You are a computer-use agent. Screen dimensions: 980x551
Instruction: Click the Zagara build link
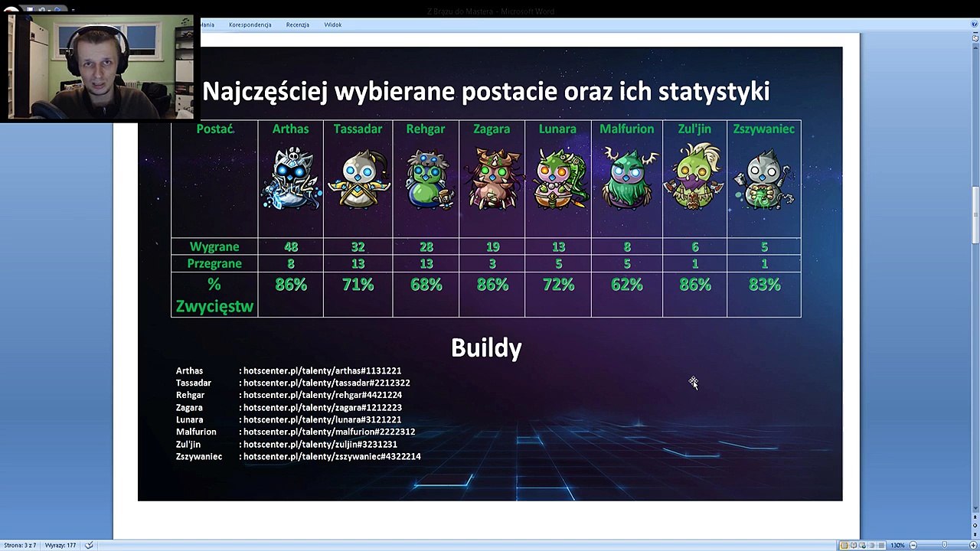click(322, 408)
